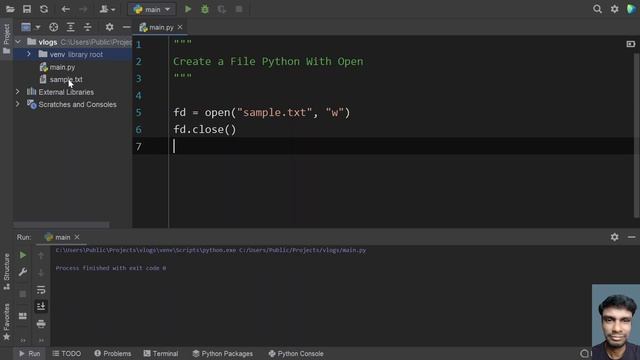Toggle soft-wrap in Run console
640x360 pixels.
coord(41,289)
